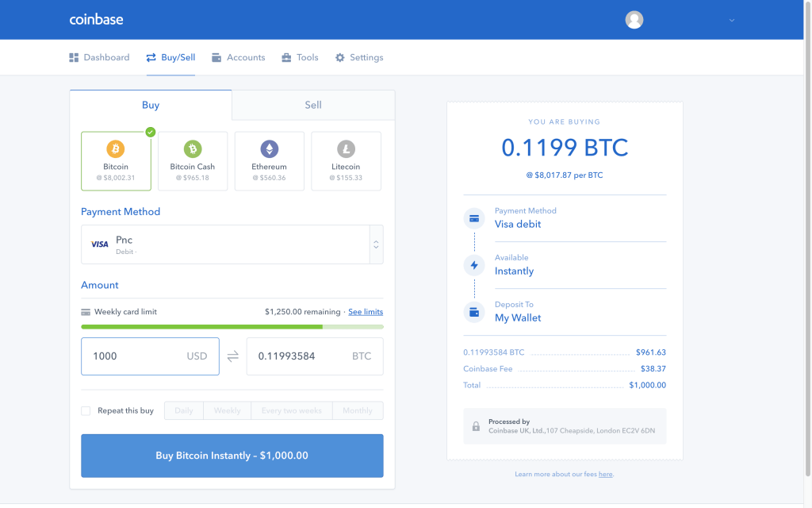Go to the Dashboard tab
This screenshot has height=508, width=812.
(99, 57)
